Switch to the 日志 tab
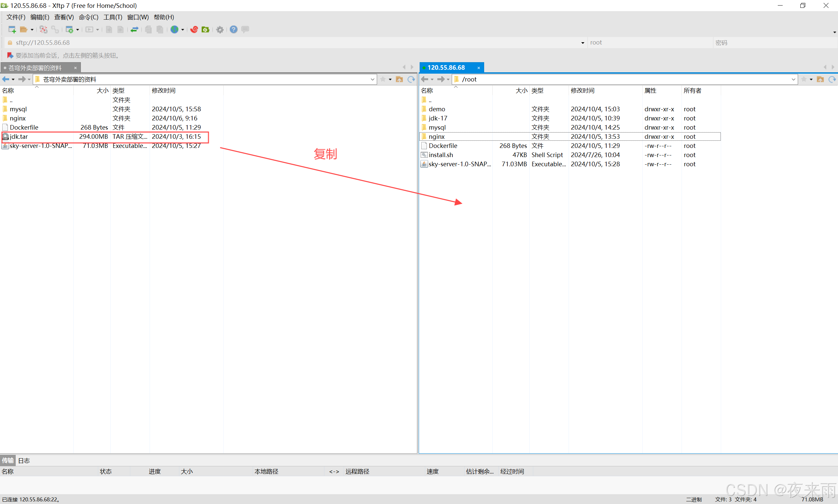 (24, 460)
